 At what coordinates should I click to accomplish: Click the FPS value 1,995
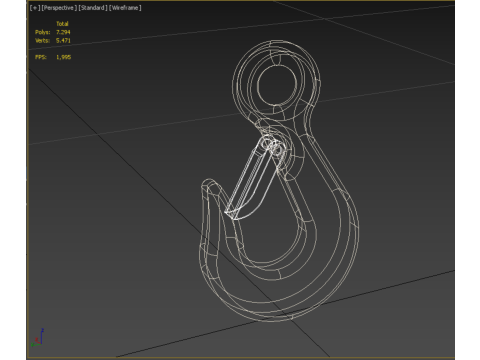click(x=63, y=57)
